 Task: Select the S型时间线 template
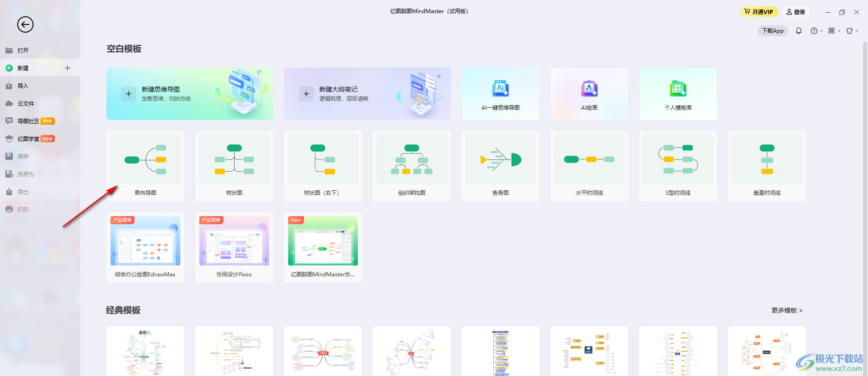pos(678,166)
